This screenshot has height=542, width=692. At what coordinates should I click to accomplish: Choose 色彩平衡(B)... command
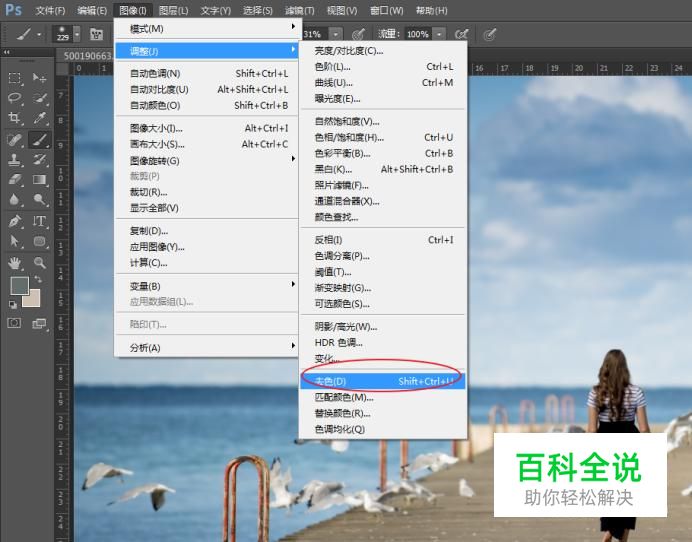tap(383, 153)
